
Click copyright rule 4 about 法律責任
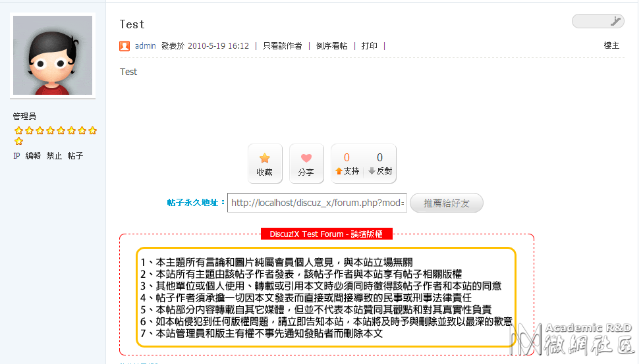pyautogui.click(x=306, y=298)
